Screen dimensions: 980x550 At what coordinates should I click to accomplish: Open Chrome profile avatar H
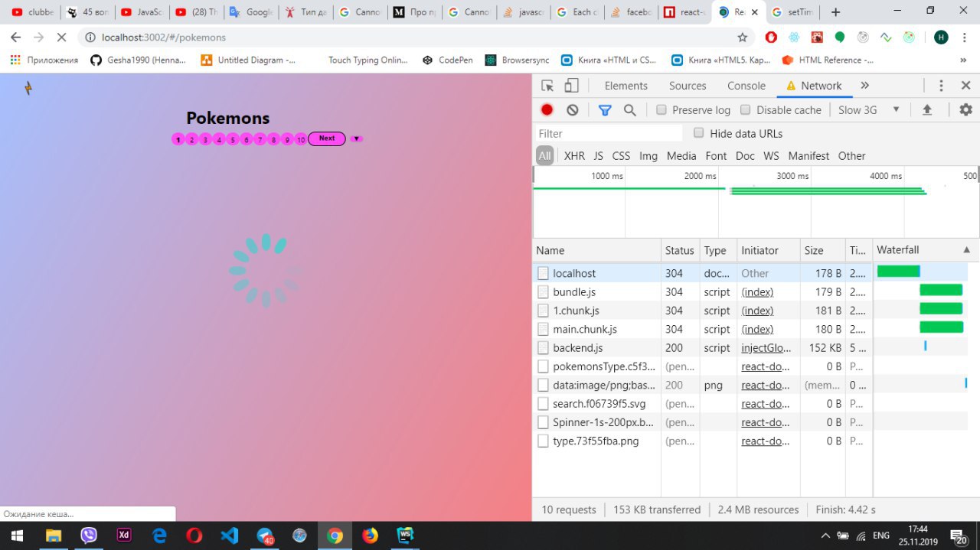coord(941,37)
